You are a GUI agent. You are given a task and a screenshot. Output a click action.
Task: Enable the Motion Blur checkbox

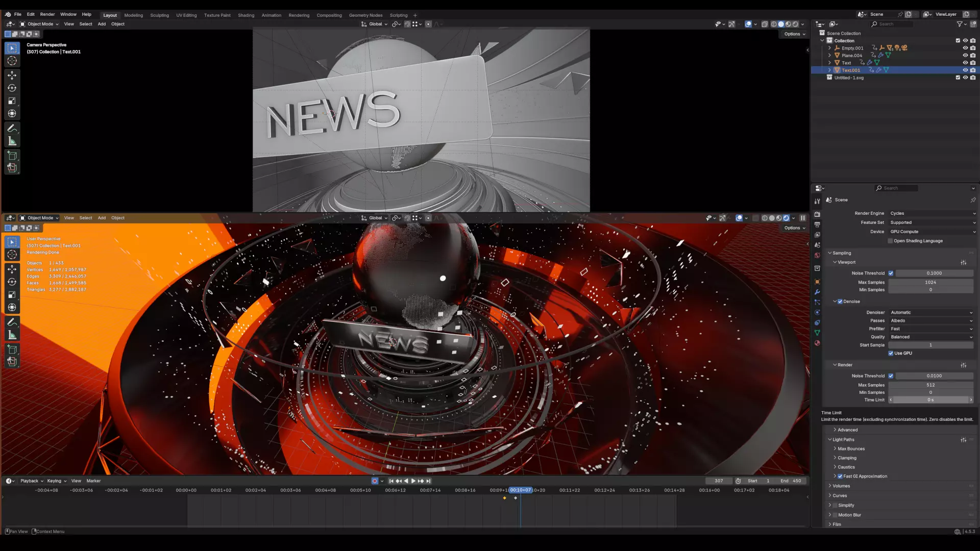[835, 515]
